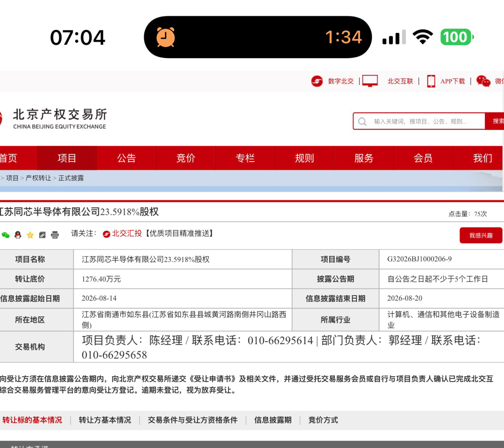The image size is (504, 448).
Task: Click the 江苏省南通市如东县 location cell
Action: point(184,320)
